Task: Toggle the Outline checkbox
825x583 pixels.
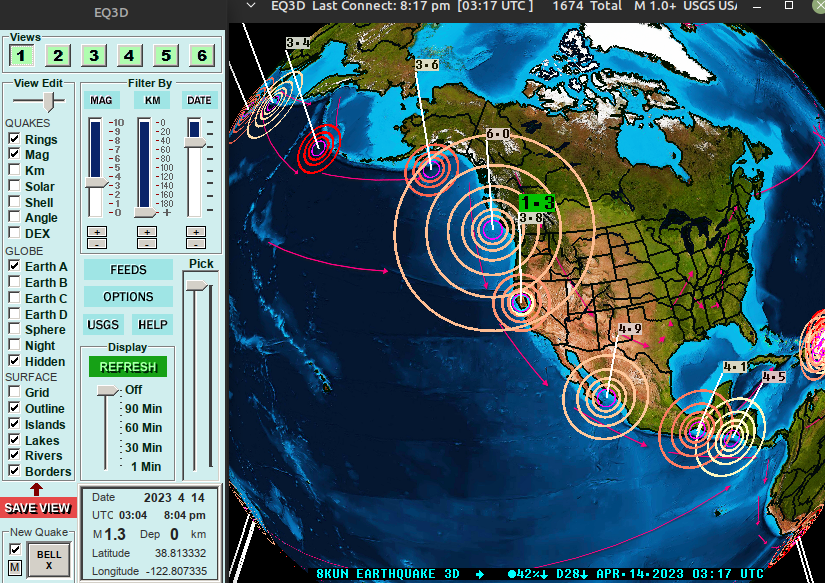Action: [x=14, y=408]
